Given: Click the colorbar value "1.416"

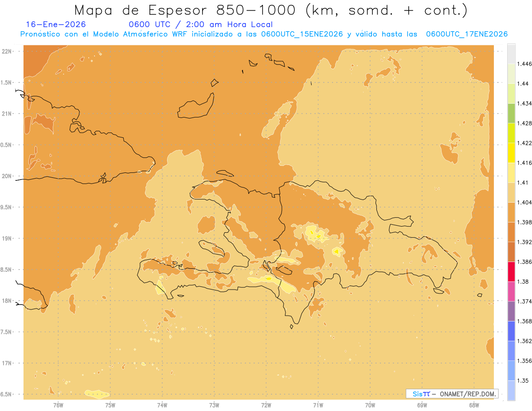Looking at the screenshot, I should (x=525, y=163).
